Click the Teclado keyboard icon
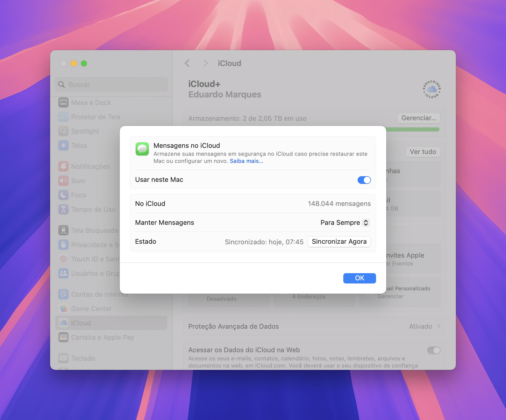 63,358
